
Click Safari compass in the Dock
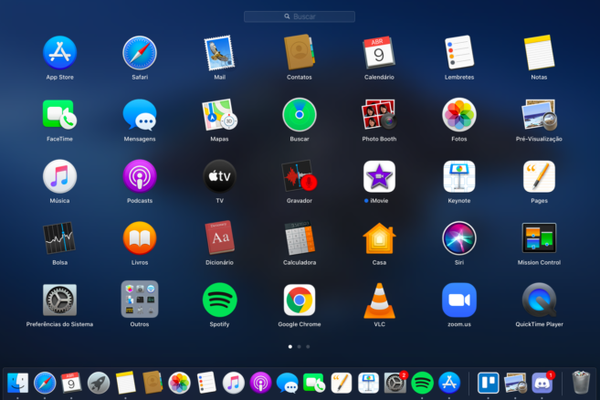click(x=44, y=383)
